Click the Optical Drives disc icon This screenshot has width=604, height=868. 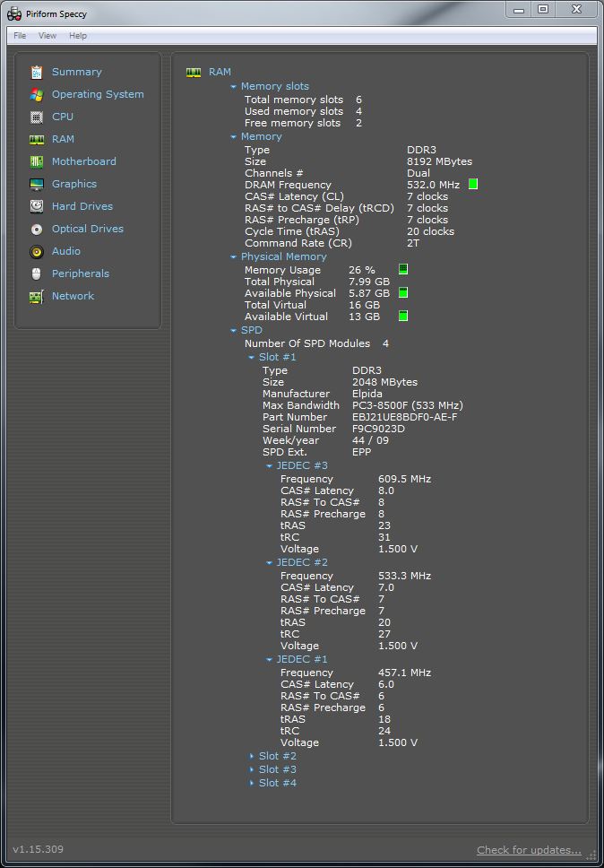[x=37, y=229]
